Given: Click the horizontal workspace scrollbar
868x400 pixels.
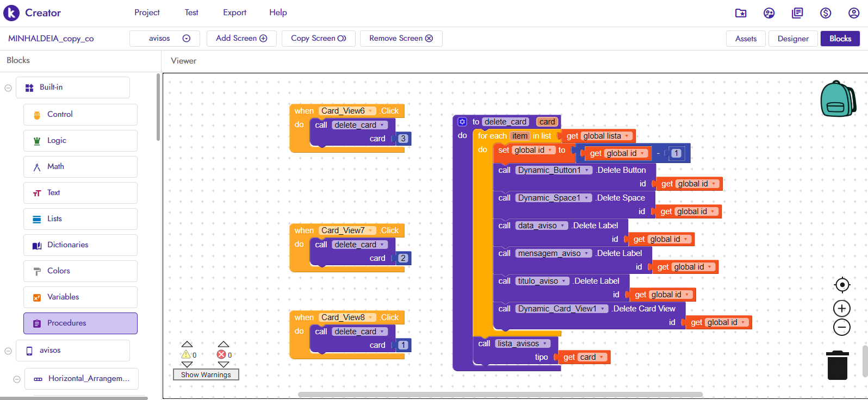Looking at the screenshot, I should pyautogui.click(x=500, y=395).
